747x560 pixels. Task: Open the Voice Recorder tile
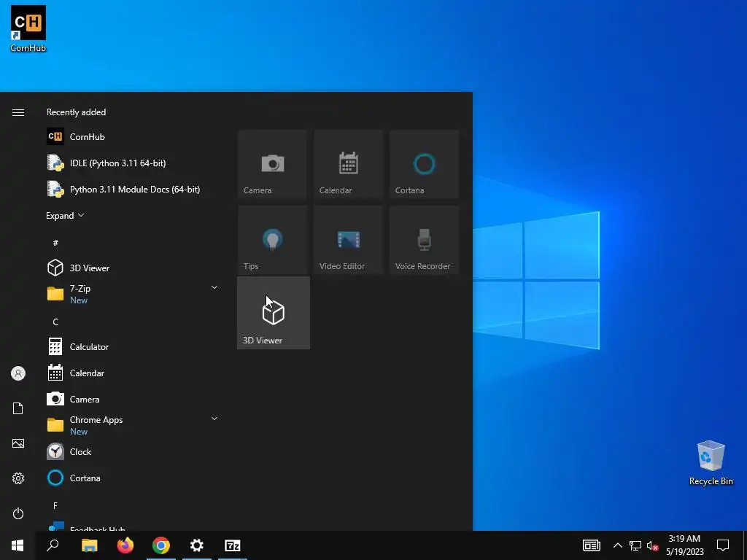424,240
